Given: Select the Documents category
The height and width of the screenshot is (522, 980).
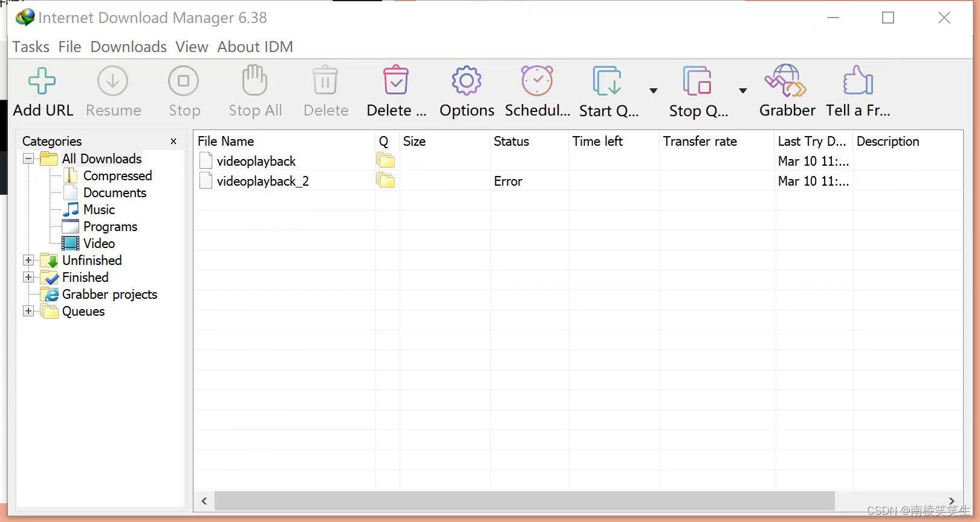Looking at the screenshot, I should [114, 192].
